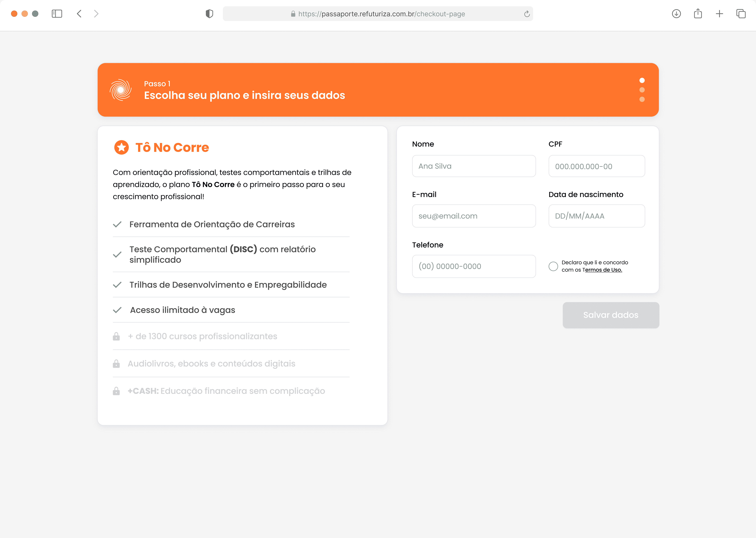Click the share icon
The image size is (756, 538).
coord(698,14)
